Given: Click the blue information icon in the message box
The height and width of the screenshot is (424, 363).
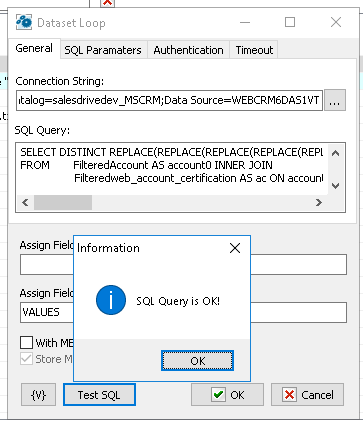Looking at the screenshot, I should 111,300.
